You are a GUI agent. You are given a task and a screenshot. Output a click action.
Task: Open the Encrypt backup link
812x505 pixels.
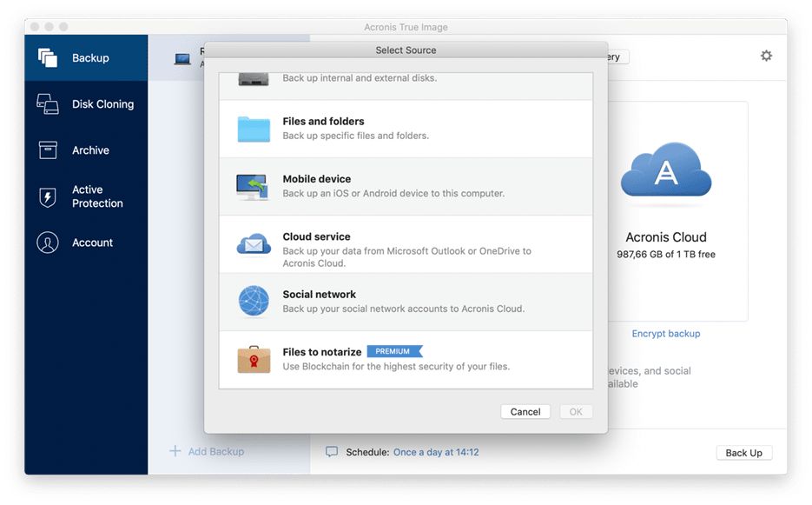pos(666,334)
